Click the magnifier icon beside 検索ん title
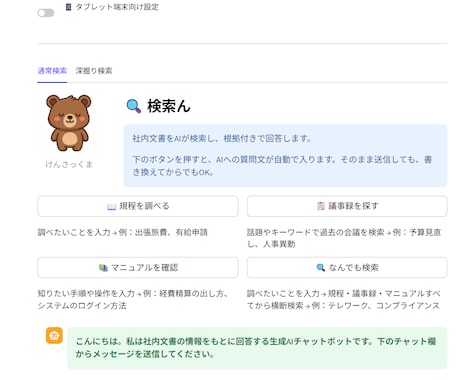This screenshot has width=460, height=380. (x=134, y=106)
